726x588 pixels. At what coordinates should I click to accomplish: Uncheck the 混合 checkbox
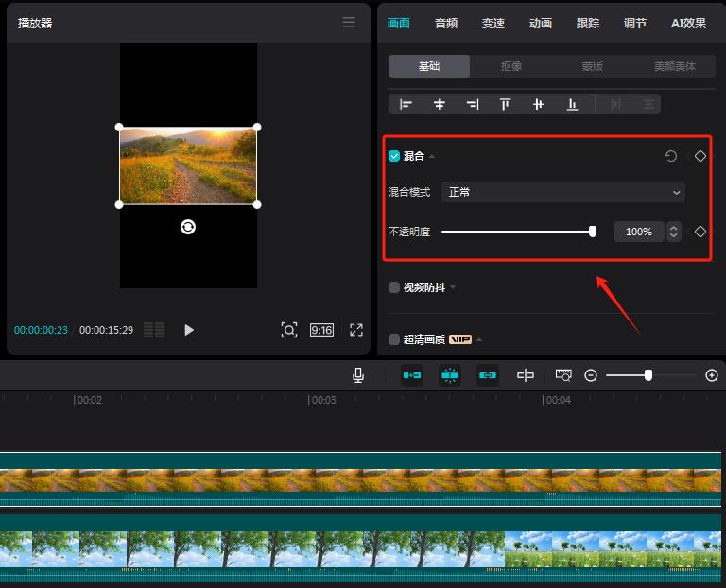tap(394, 156)
